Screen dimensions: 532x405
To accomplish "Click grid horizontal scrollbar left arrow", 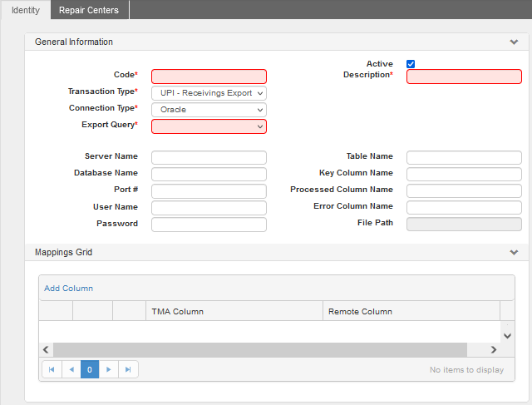I will [47, 349].
